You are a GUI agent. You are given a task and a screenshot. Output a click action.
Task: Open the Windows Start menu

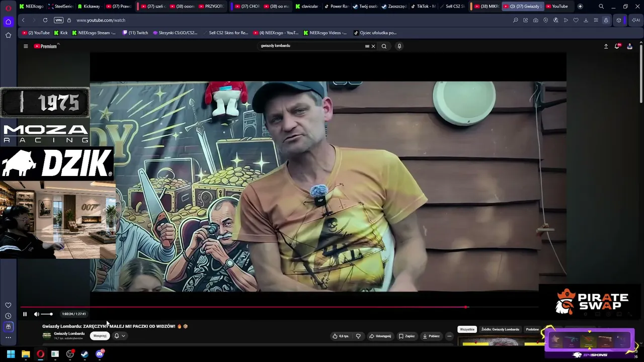point(11,354)
